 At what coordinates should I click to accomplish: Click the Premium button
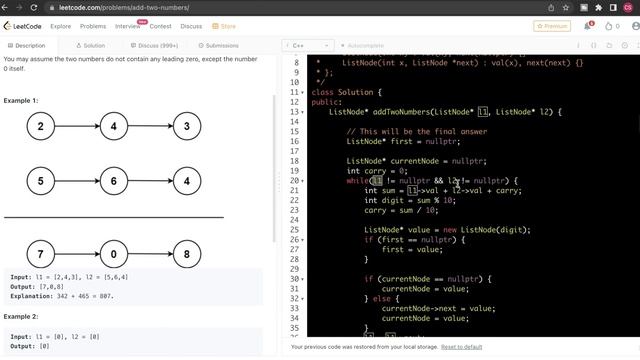pyautogui.click(x=552, y=26)
